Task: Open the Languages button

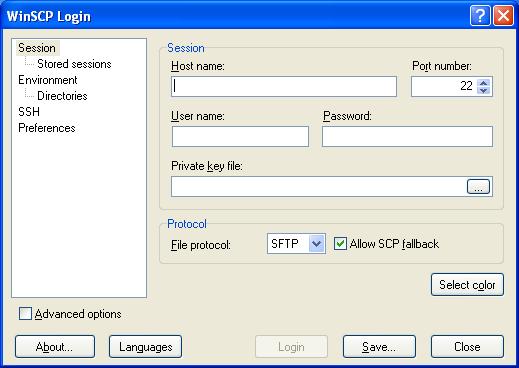Action: [145, 347]
